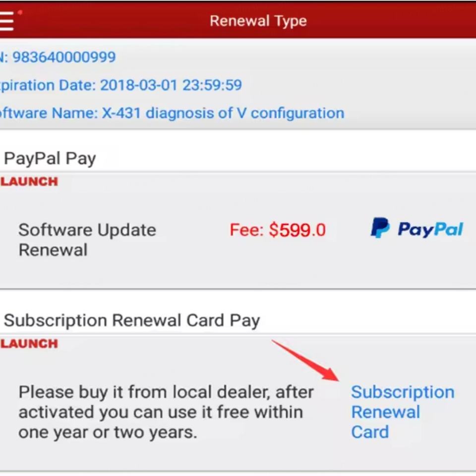The width and height of the screenshot is (476, 476).
Task: Tap the one year or two years text
Action: pyautogui.click(x=108, y=432)
